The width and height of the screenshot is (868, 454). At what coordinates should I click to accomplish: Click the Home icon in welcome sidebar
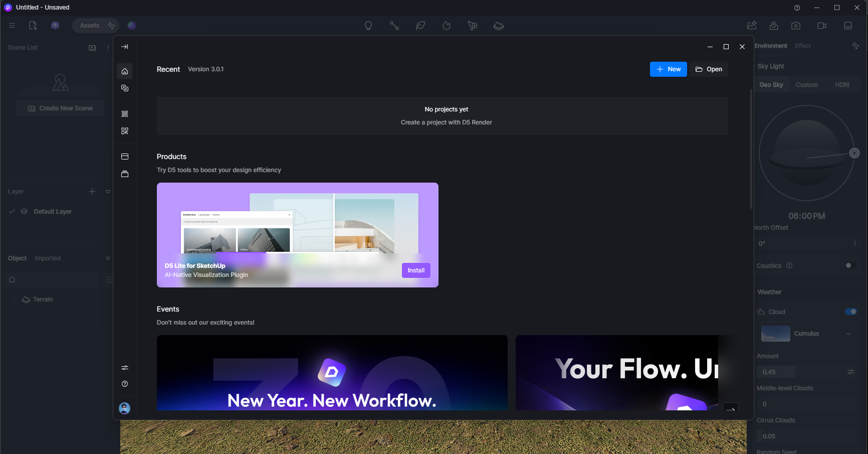(x=125, y=71)
